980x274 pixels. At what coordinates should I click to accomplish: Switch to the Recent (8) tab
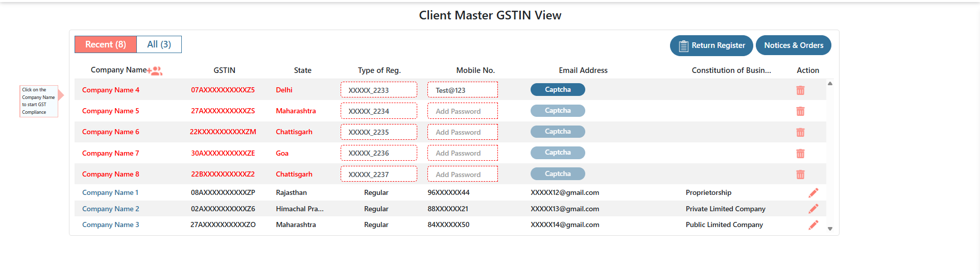point(106,44)
